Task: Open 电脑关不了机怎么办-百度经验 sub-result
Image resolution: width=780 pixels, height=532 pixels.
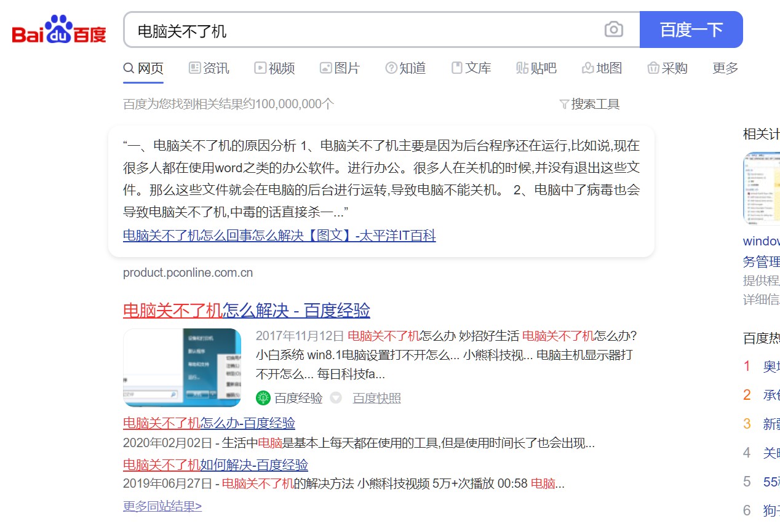Action: [209, 423]
